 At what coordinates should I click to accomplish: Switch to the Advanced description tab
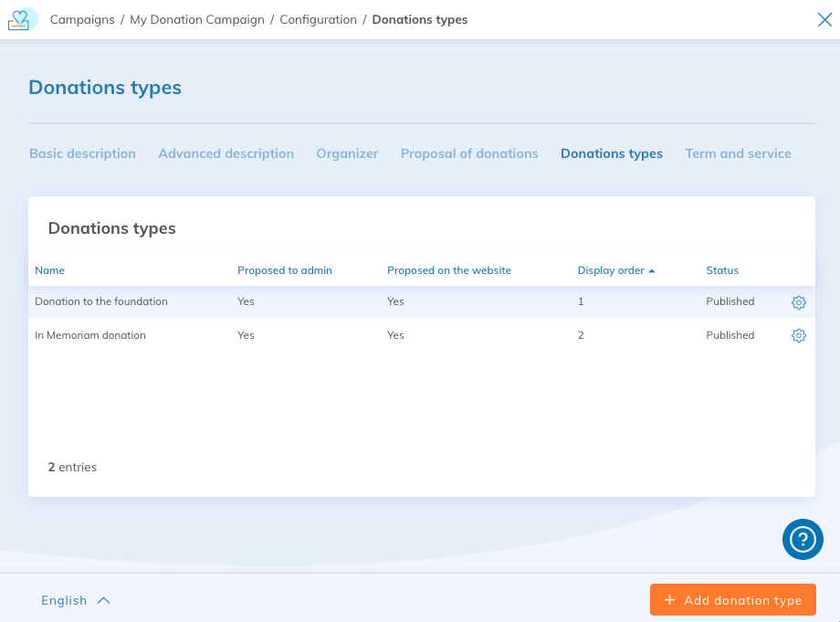[226, 153]
